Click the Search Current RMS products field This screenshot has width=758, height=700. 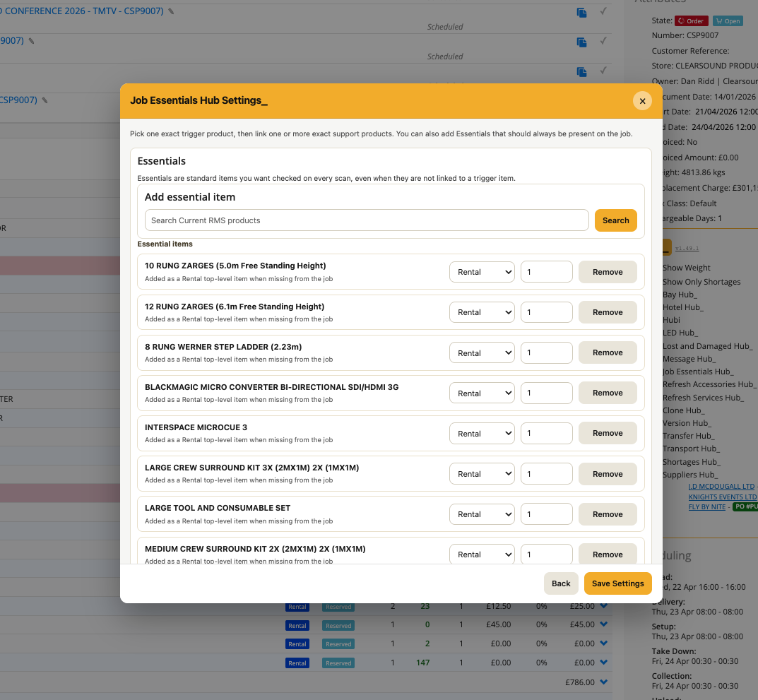(x=367, y=220)
